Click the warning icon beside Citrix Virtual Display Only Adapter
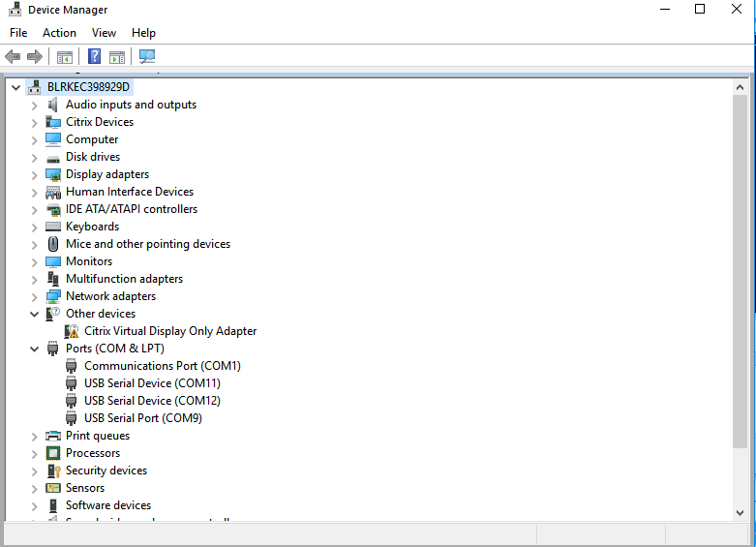 tap(72, 331)
